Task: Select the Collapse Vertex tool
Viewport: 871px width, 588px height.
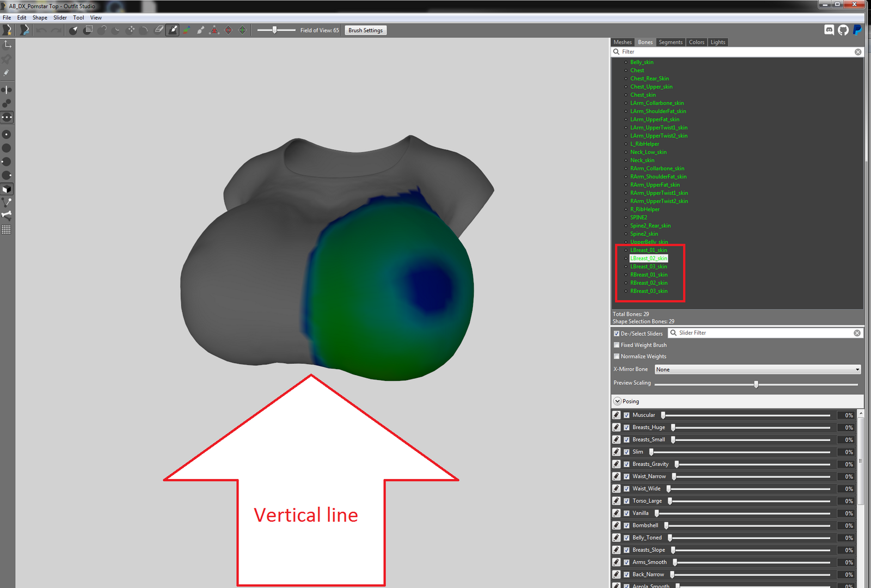Action: click(214, 30)
